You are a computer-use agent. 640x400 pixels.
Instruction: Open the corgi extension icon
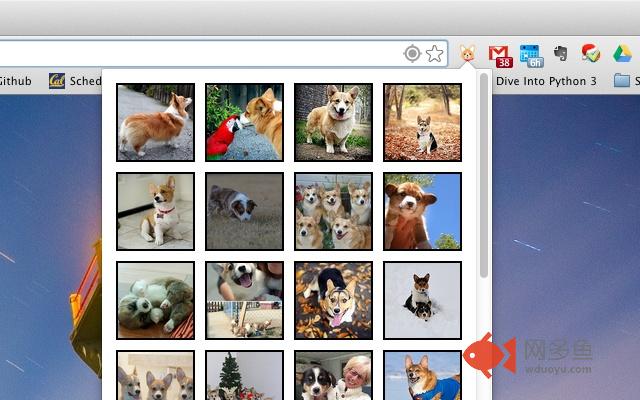point(467,54)
